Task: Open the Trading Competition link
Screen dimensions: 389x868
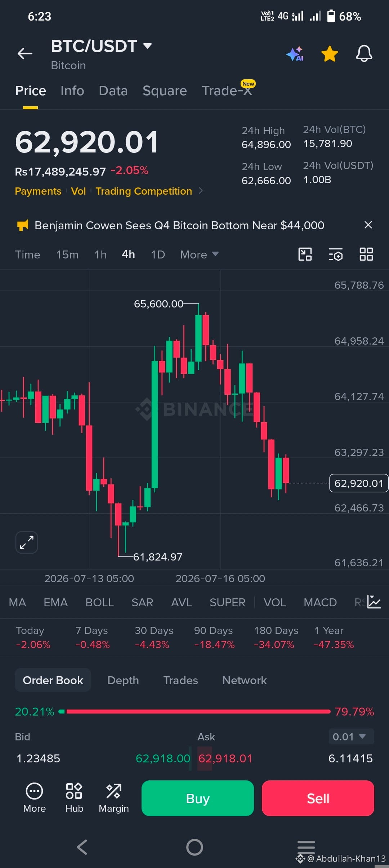Action: coord(144,191)
